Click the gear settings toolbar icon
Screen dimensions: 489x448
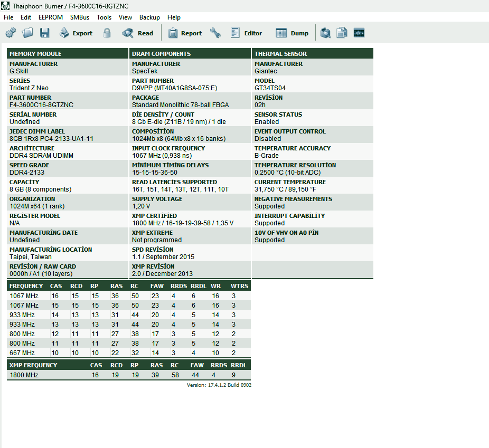(x=11, y=33)
